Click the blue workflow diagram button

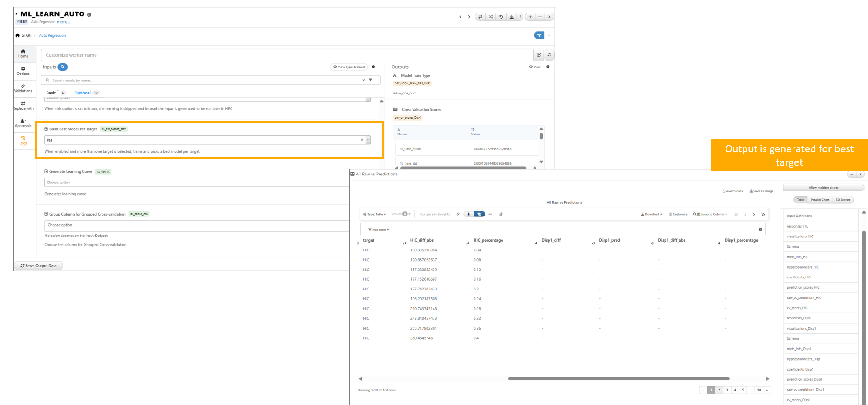539,35
